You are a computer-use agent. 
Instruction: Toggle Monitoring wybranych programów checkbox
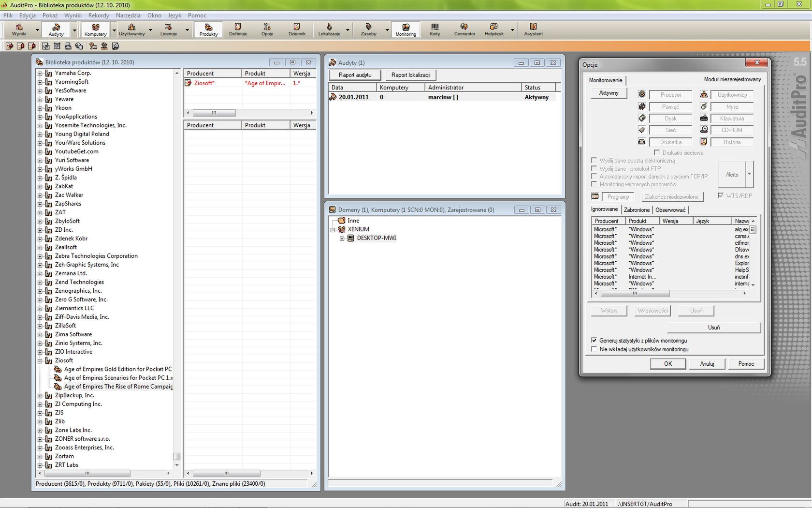coord(594,184)
